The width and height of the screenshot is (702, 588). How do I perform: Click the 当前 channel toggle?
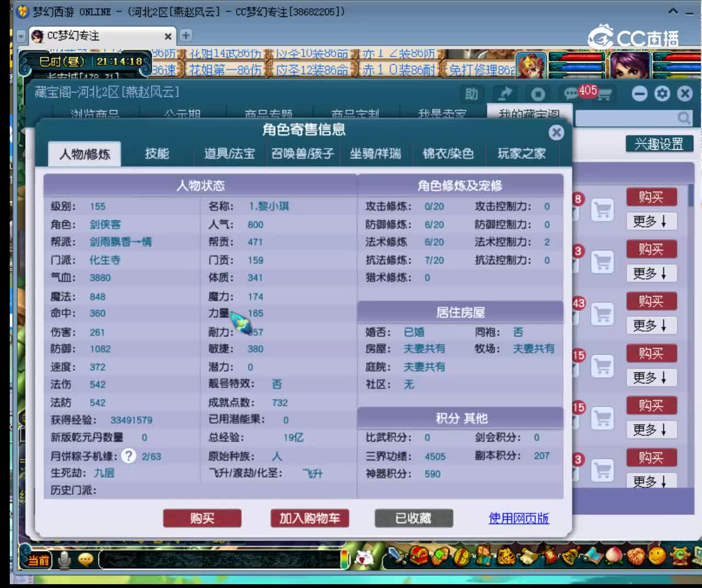click(37, 560)
